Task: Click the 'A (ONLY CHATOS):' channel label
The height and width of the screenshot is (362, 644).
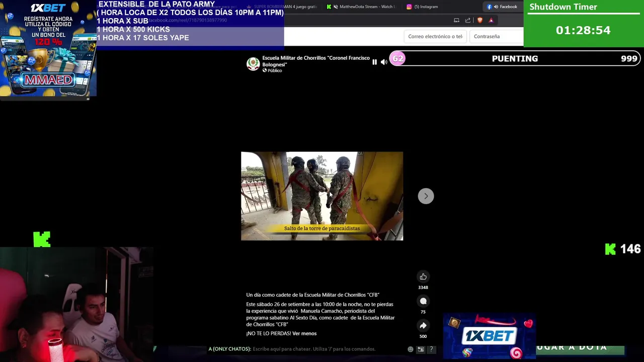Action: click(229, 349)
